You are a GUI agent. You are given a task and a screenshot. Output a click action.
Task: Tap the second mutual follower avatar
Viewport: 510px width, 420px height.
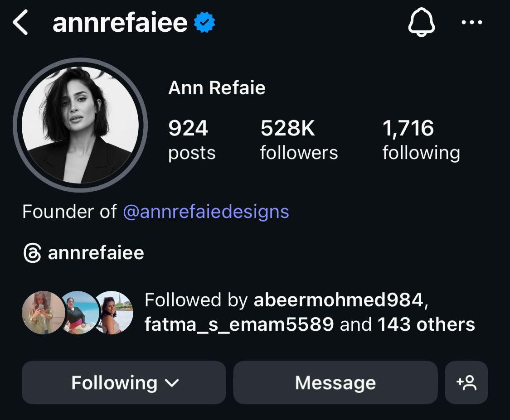79,313
